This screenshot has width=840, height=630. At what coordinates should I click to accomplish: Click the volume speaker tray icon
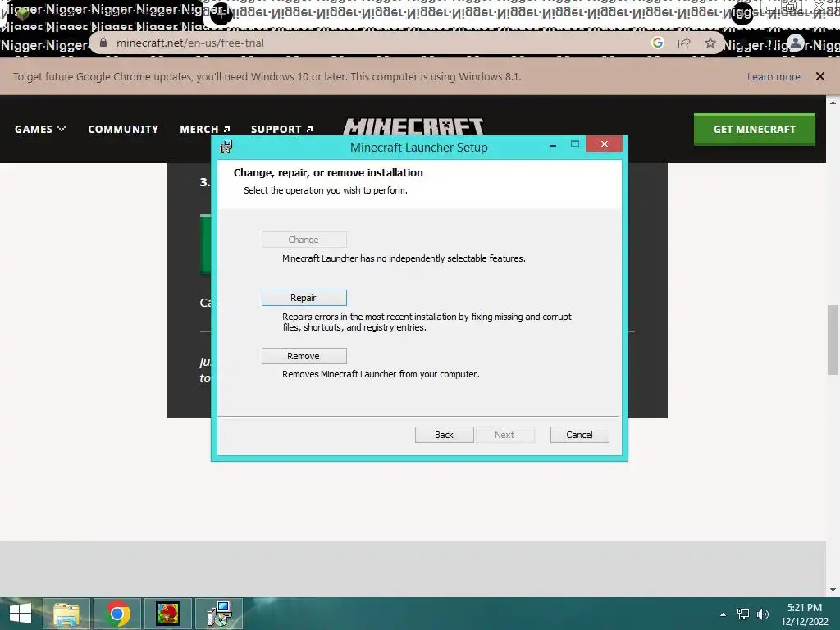pos(762,614)
